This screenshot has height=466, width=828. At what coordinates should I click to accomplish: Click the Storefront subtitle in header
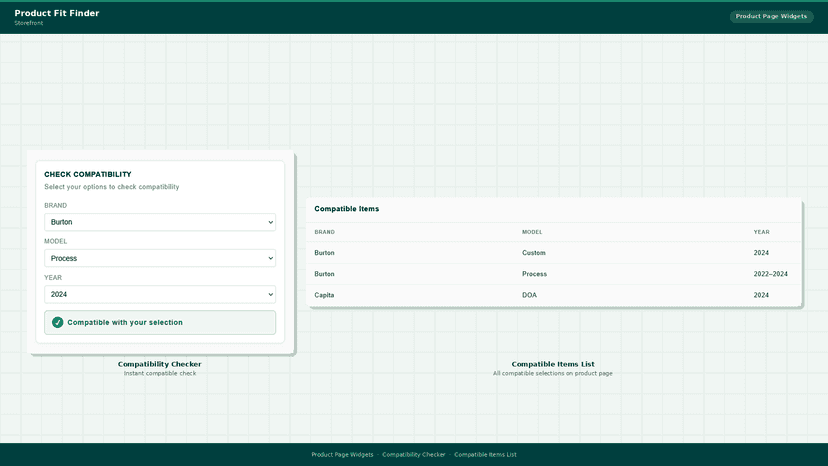(29, 23)
